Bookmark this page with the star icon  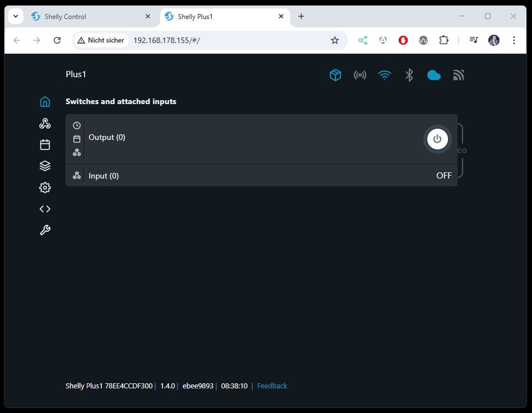click(335, 40)
